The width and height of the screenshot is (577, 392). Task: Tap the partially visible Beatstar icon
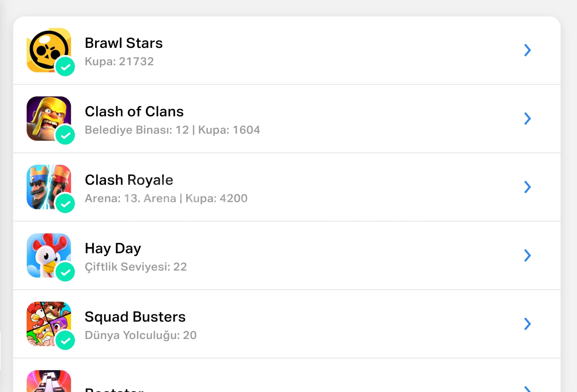tap(49, 381)
